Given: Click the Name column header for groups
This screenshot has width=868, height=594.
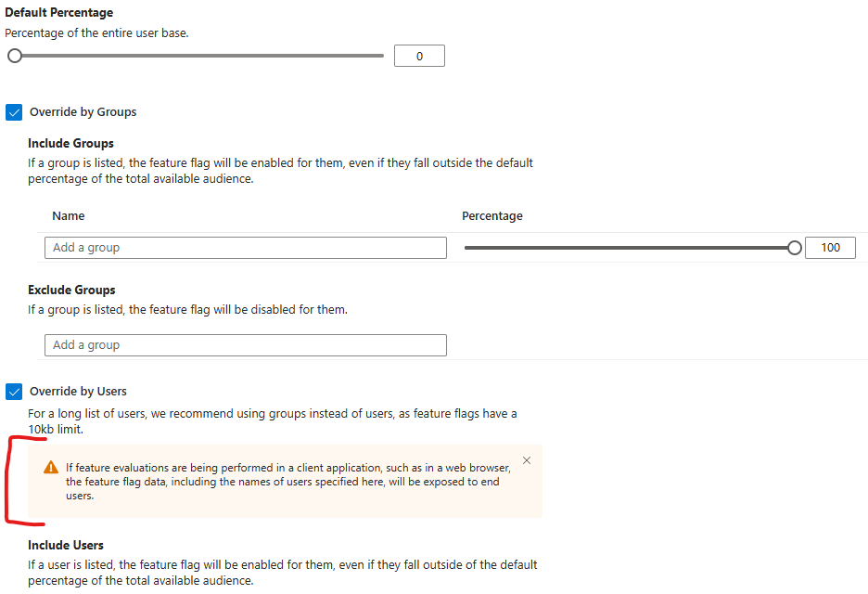Looking at the screenshot, I should tap(68, 215).
